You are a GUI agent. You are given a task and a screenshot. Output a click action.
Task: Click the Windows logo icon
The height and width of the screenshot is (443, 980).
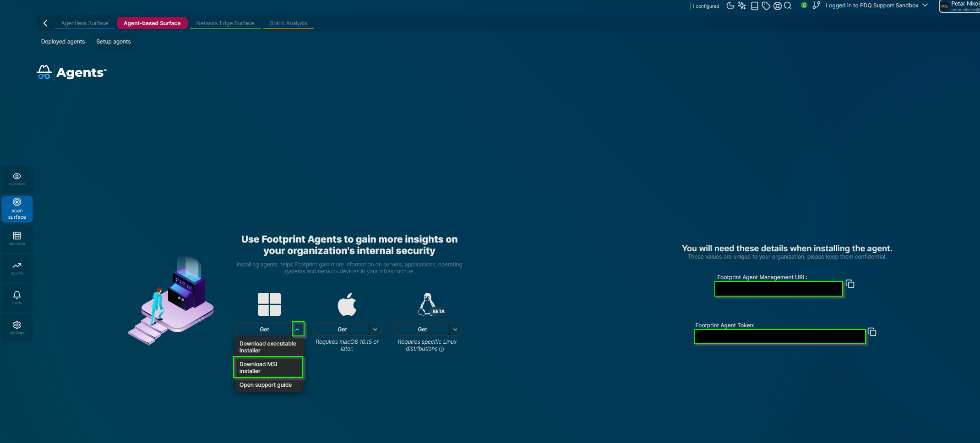269,304
